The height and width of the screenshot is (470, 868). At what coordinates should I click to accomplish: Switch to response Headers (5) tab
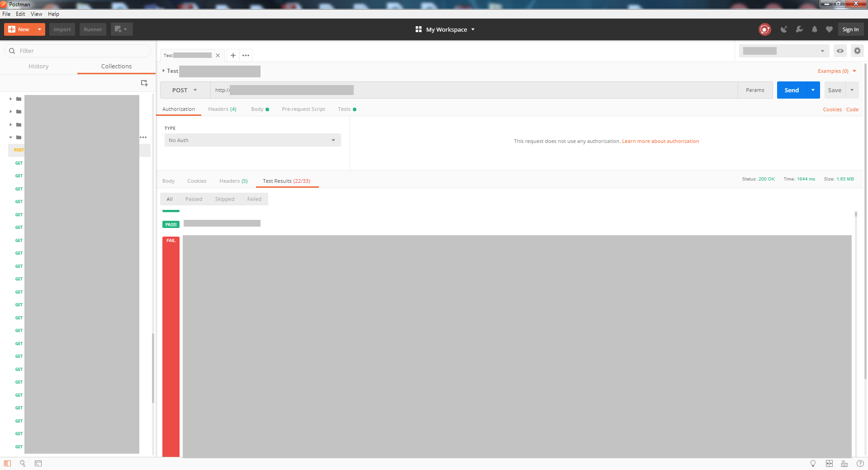point(233,181)
